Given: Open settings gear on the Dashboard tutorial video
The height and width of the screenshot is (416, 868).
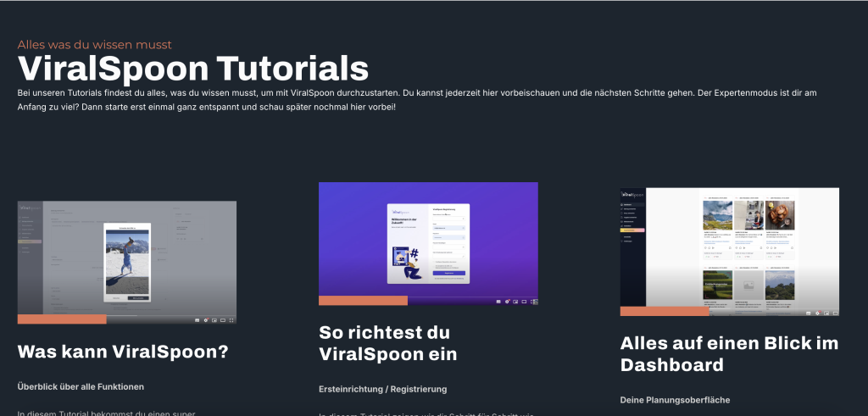Looking at the screenshot, I should tap(818, 313).
